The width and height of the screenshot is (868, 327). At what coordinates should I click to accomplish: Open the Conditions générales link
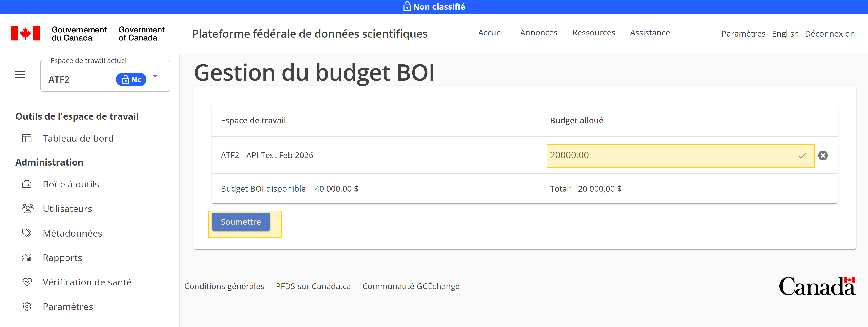(224, 286)
